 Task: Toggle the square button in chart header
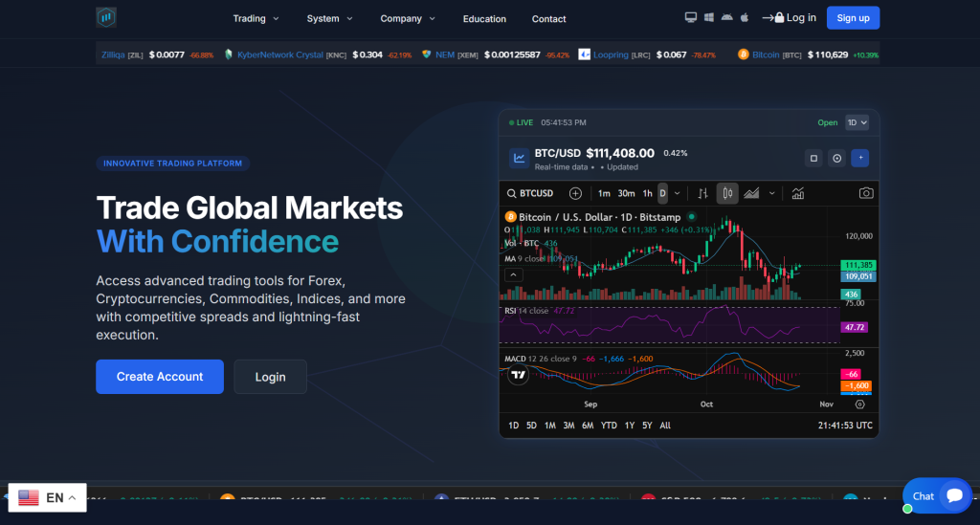[813, 158]
